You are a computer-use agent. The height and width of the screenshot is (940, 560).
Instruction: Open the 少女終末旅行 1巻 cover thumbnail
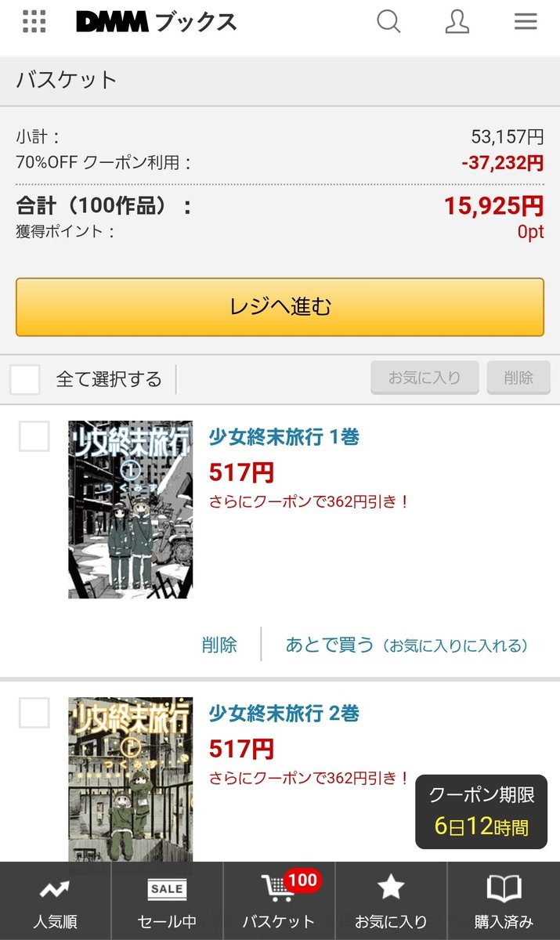tap(130, 510)
